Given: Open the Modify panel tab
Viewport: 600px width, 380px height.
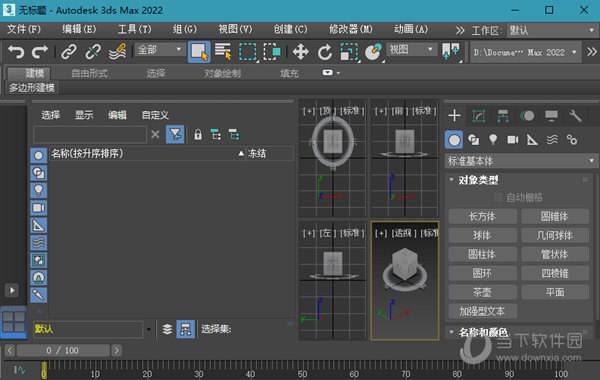Looking at the screenshot, I should [x=479, y=116].
